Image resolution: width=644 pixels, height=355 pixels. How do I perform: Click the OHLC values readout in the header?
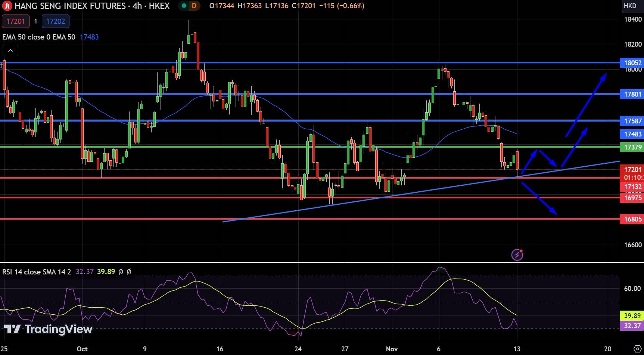(x=287, y=6)
